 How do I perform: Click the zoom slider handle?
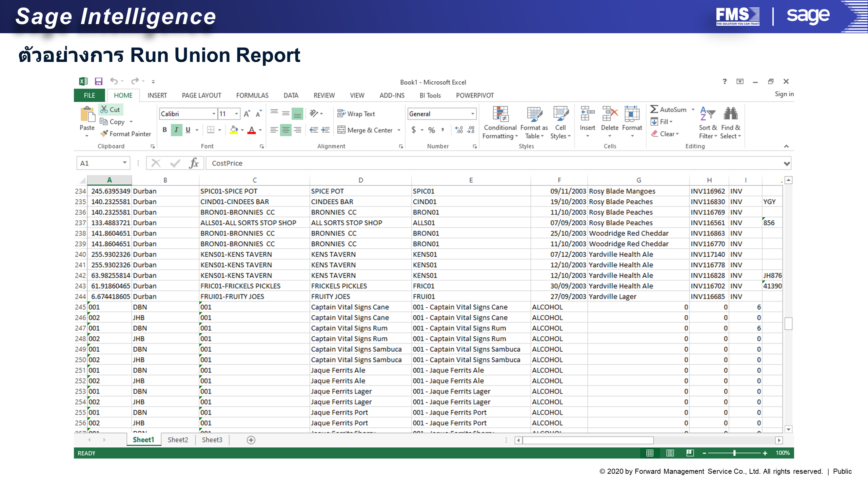click(734, 453)
